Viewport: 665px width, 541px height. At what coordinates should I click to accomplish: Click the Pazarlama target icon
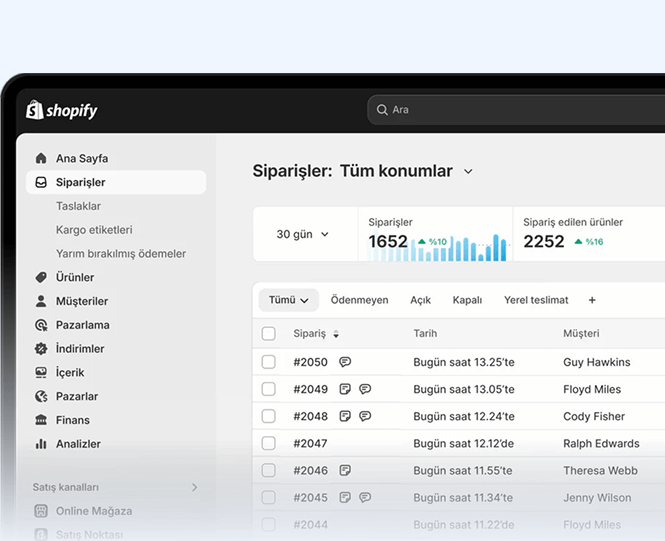pyautogui.click(x=41, y=325)
